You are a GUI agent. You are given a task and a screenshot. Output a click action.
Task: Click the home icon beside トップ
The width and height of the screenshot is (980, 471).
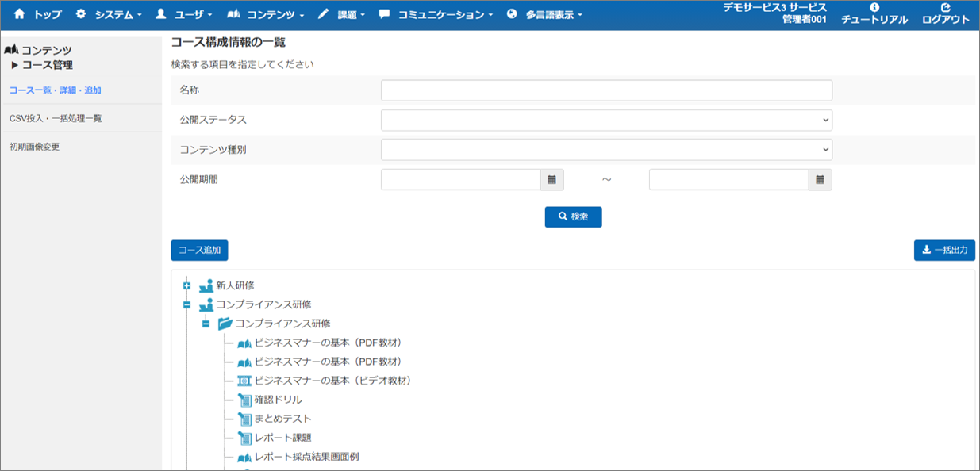pos(19,12)
